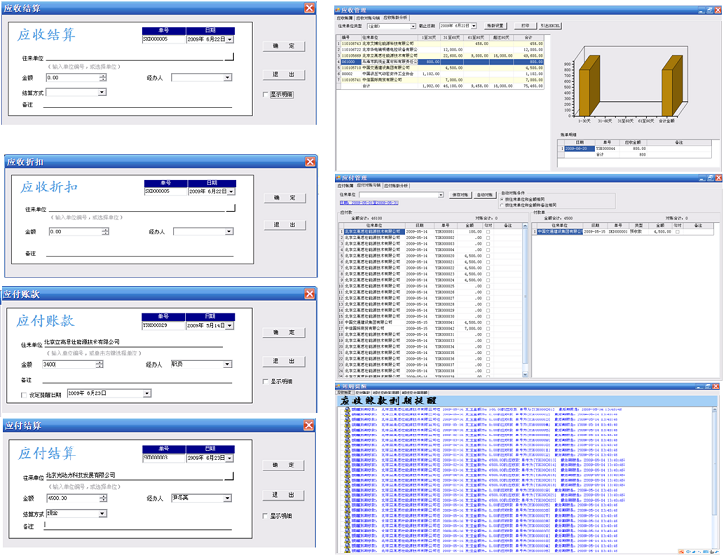Viewport: 726px width, 558px height.
Task: Tick 设定提醒日期 checkbox in 应付账款
Action: click(24, 395)
